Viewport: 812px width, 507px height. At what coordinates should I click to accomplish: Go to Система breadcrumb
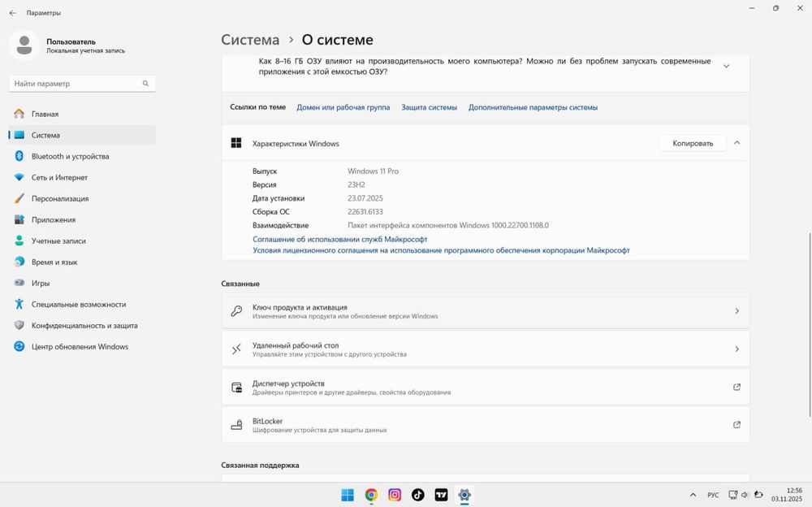(x=250, y=40)
